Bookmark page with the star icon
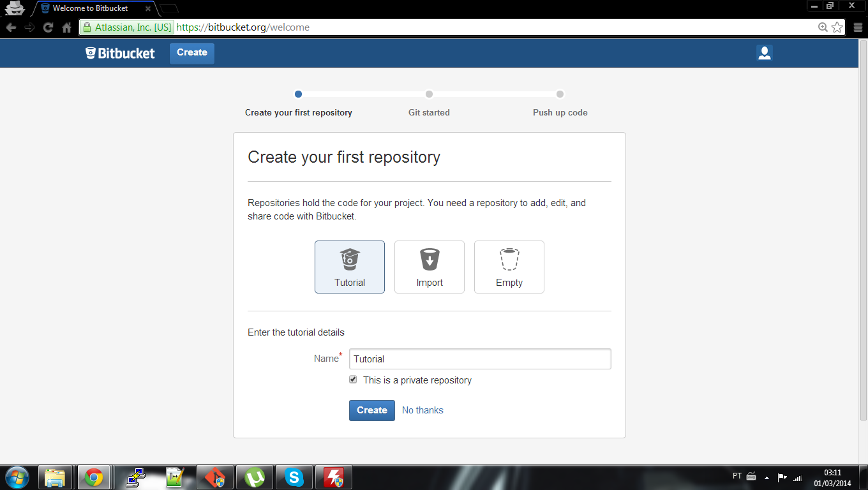The width and height of the screenshot is (868, 490). [x=837, y=27]
